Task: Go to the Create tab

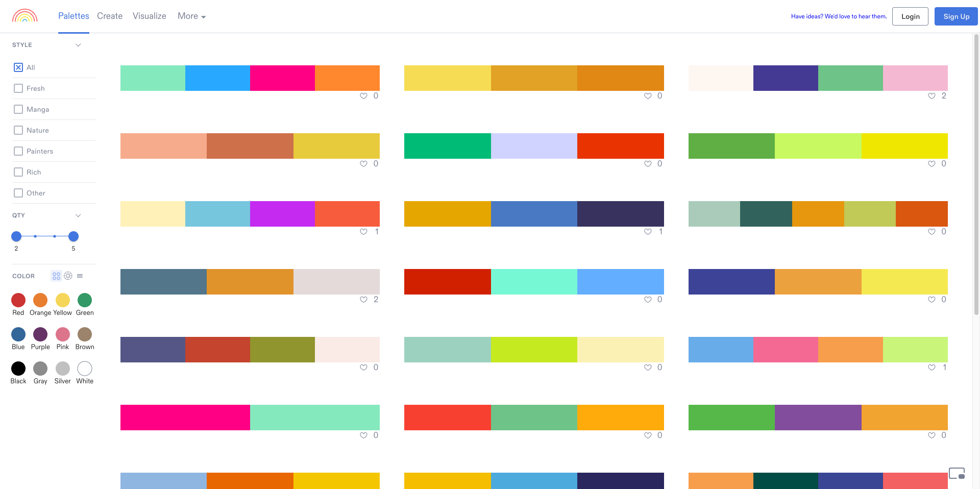Action: [x=110, y=16]
